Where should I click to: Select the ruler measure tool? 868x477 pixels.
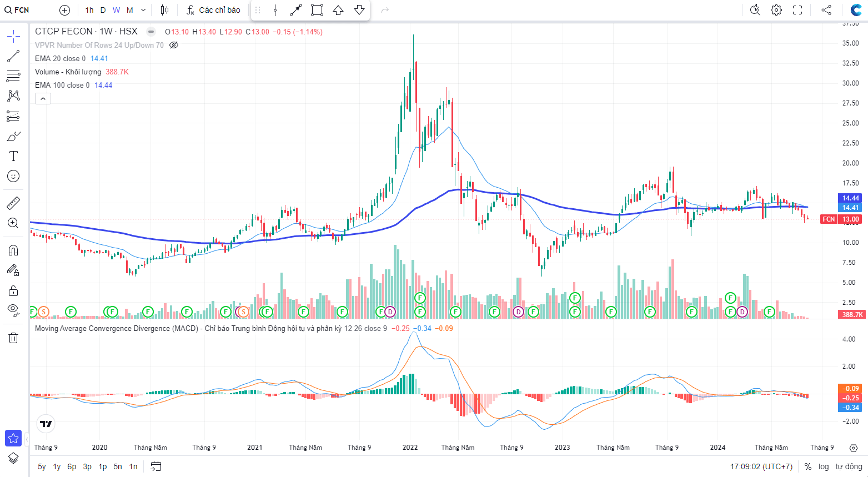point(13,203)
